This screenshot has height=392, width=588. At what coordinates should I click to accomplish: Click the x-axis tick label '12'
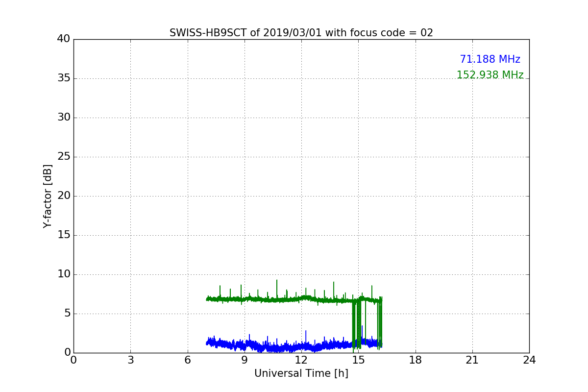pyautogui.click(x=301, y=360)
